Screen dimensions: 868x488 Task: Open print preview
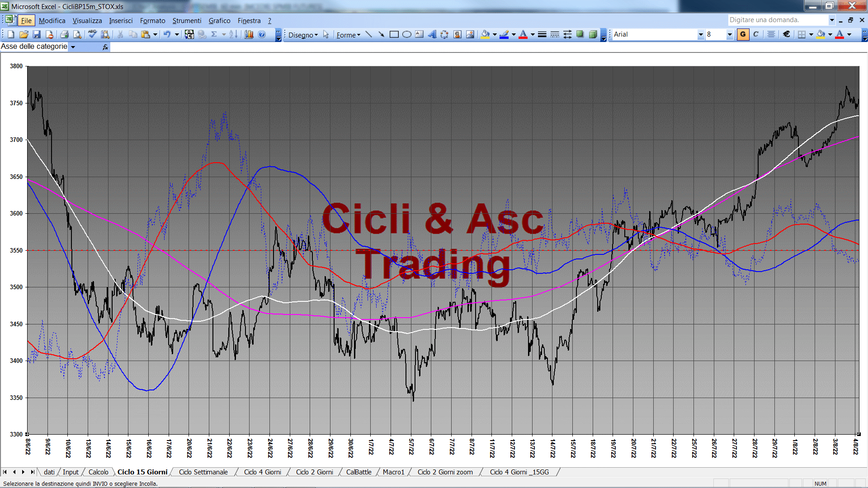click(77, 34)
